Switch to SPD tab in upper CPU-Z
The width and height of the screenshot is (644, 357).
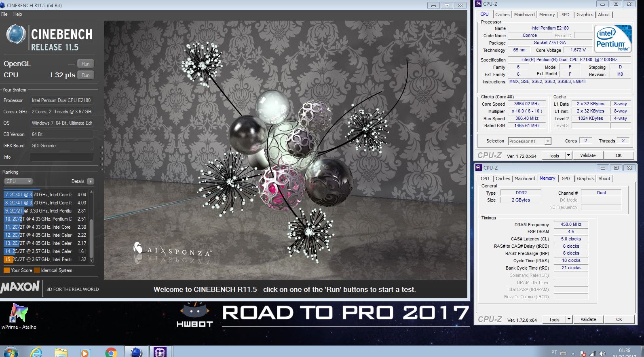click(566, 15)
